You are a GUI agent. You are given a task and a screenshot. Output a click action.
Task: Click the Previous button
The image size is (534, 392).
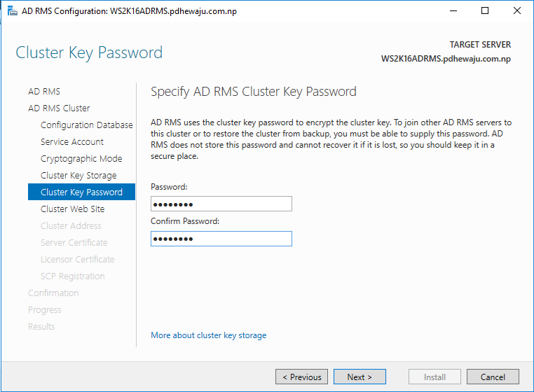302,377
